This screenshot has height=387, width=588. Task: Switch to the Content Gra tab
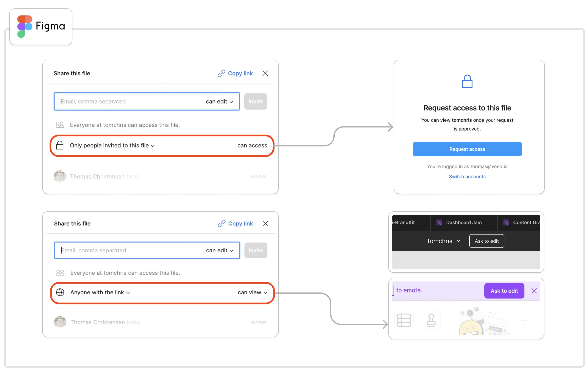coord(519,222)
